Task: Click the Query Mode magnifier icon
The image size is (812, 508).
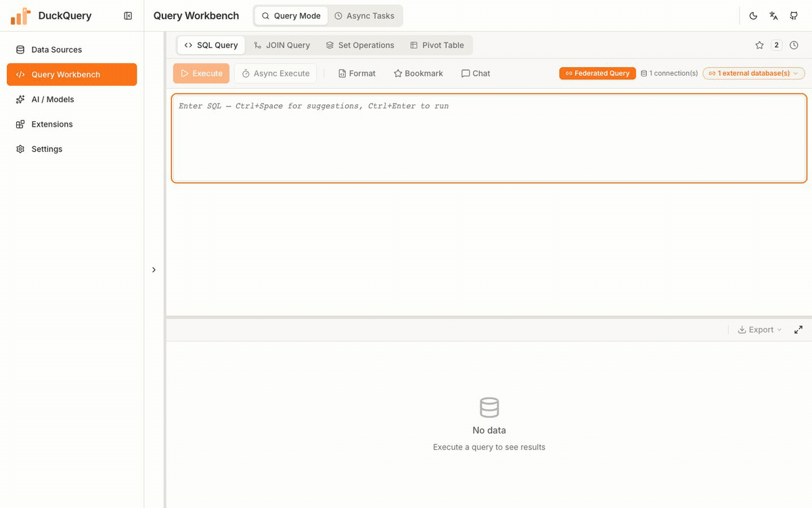Action: [x=265, y=16]
